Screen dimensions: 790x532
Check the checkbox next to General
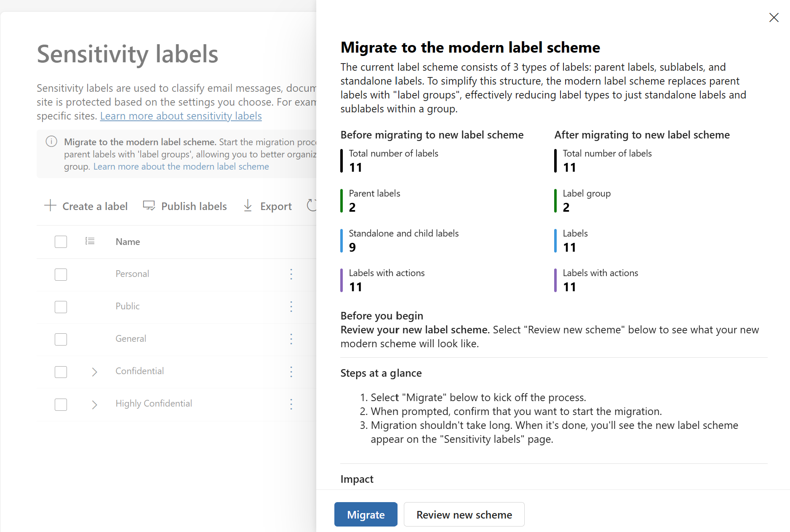point(61,339)
